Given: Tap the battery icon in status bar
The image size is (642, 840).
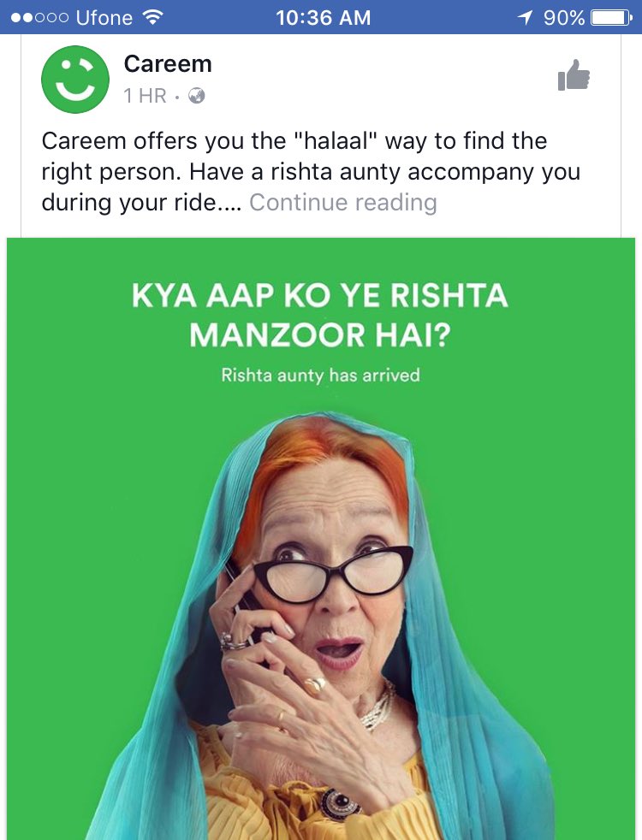Looking at the screenshot, I should tap(611, 18).
